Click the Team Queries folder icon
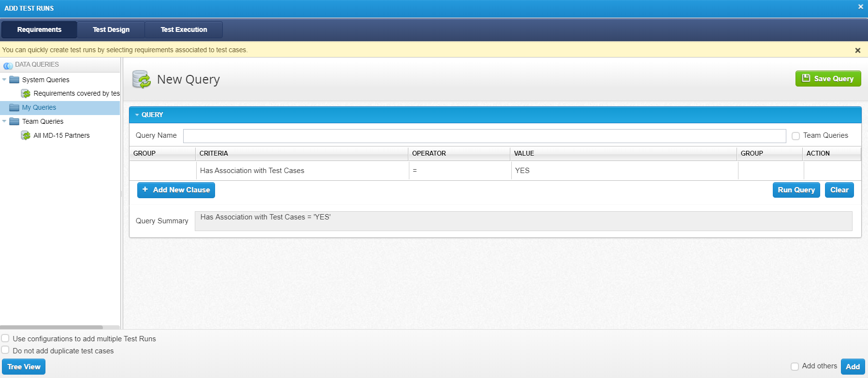The image size is (868, 378). pos(14,121)
